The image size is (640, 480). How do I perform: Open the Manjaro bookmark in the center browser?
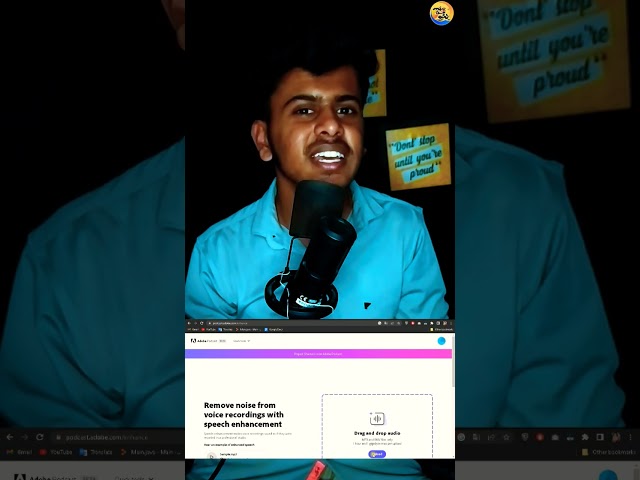tap(248, 329)
